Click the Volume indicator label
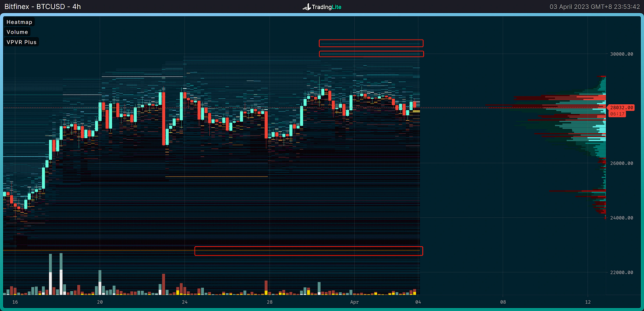The height and width of the screenshot is (311, 644). click(17, 32)
